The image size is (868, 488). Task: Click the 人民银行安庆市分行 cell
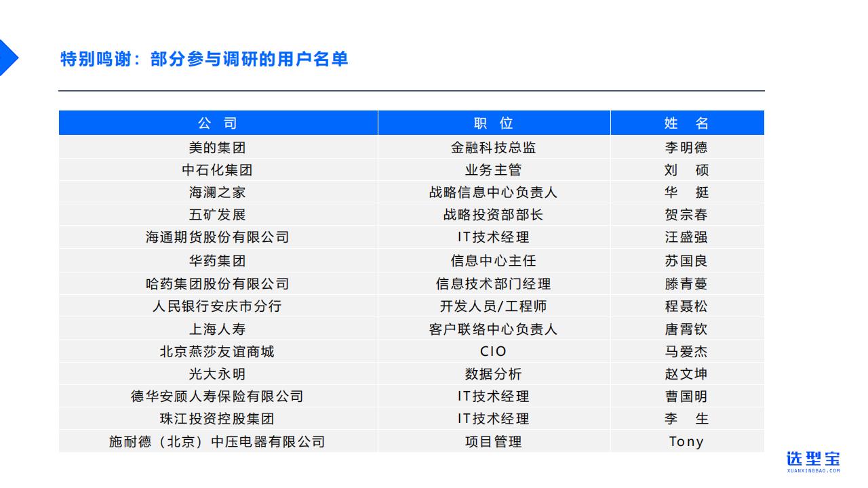pyautogui.click(x=218, y=306)
